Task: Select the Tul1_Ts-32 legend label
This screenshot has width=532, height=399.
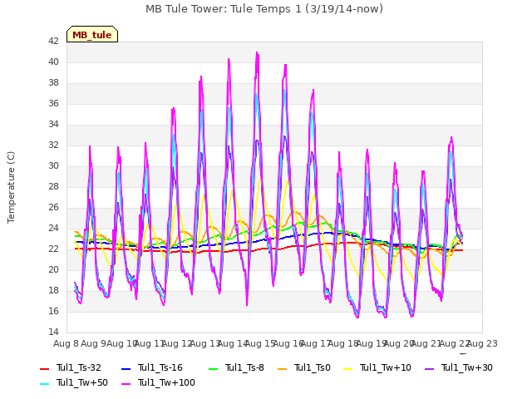Action: 79,367
